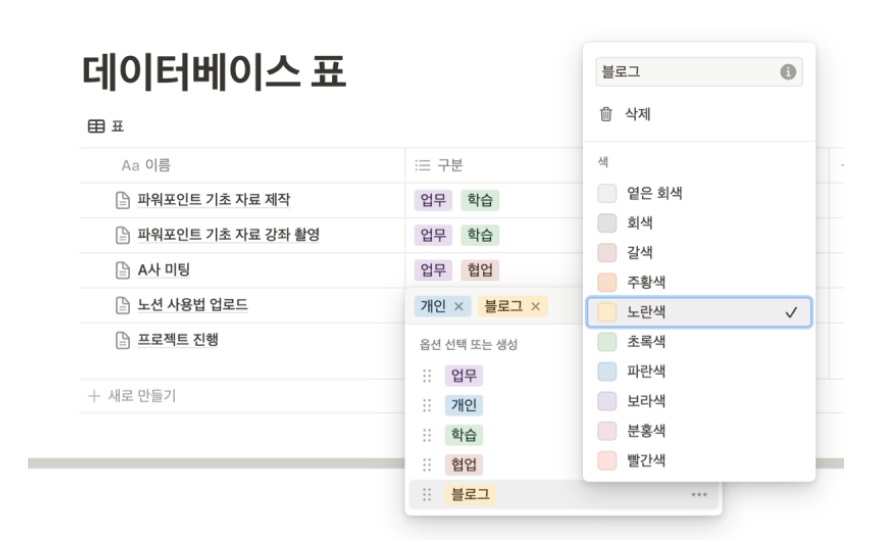Open the three-dot menu on the 블로그 option

699,495
